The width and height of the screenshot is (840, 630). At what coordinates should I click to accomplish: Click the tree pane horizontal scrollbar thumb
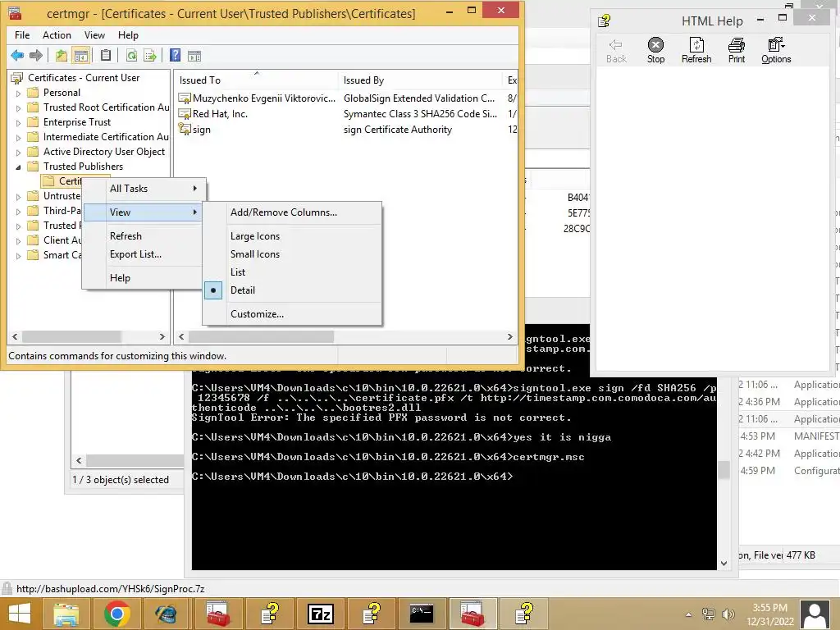coord(71,336)
